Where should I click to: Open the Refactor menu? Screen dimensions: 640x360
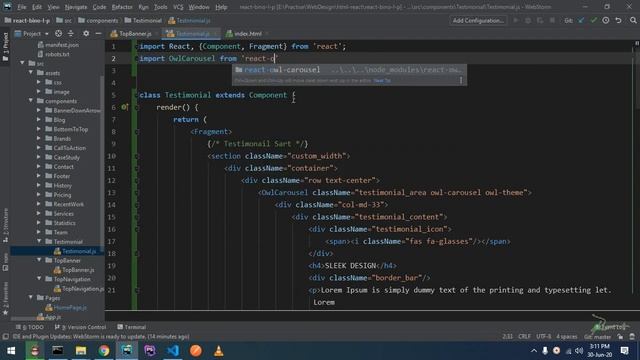(122, 7)
